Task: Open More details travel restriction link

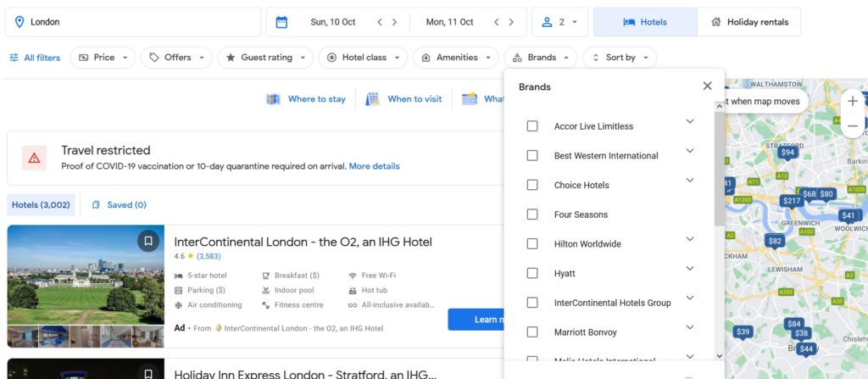Action: tap(374, 166)
